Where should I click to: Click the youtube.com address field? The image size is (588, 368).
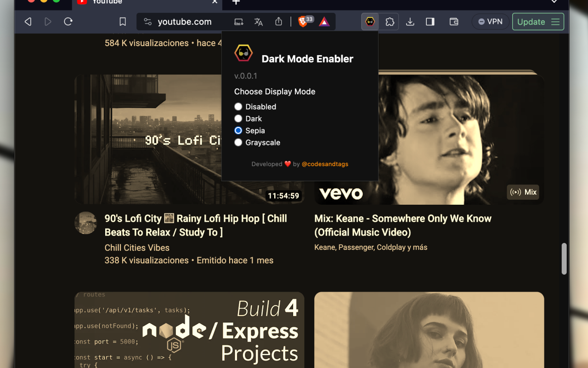tap(185, 22)
